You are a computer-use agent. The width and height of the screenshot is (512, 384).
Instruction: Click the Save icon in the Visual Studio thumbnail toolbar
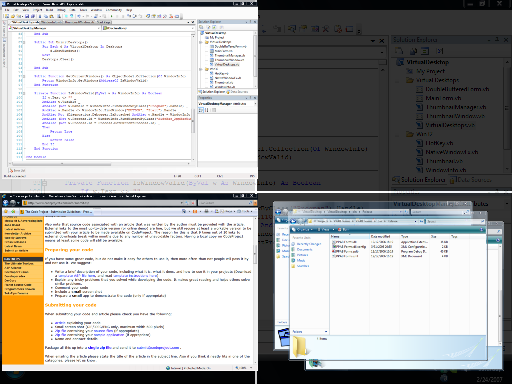pyautogui.click(x=27, y=16)
